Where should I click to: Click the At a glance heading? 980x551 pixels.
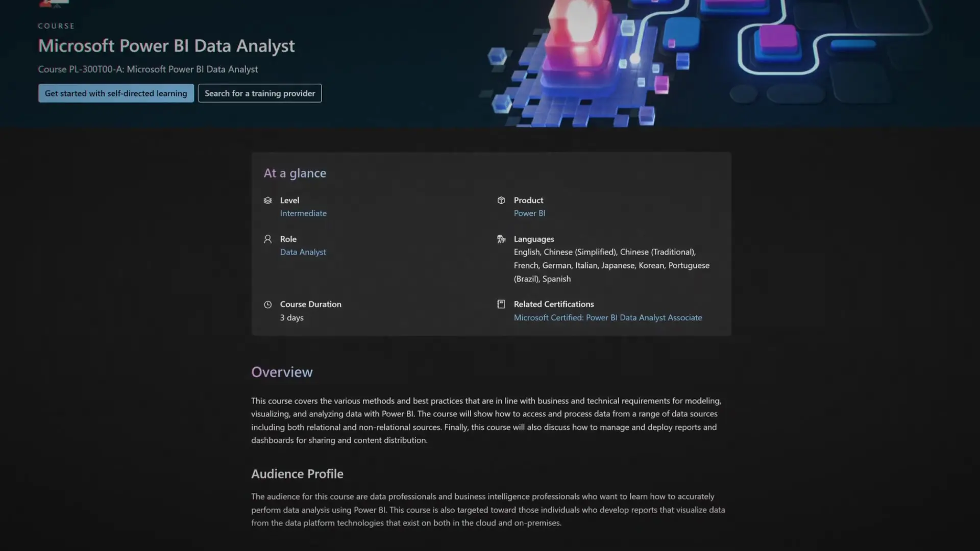pos(295,173)
